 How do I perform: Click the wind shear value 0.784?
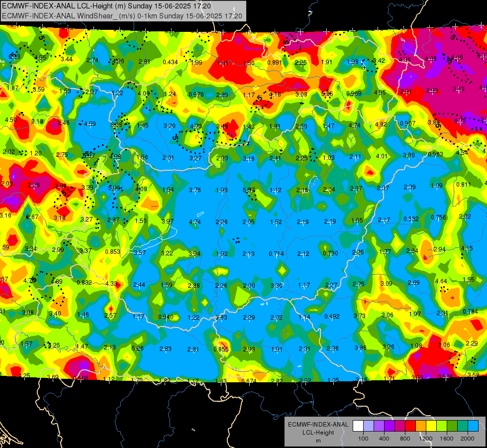pyautogui.click(x=470, y=312)
